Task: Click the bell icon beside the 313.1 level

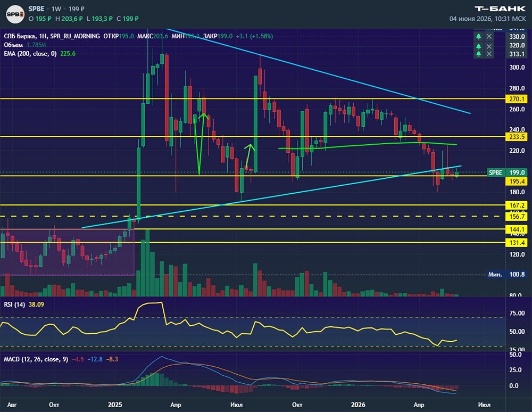Action: (478, 54)
